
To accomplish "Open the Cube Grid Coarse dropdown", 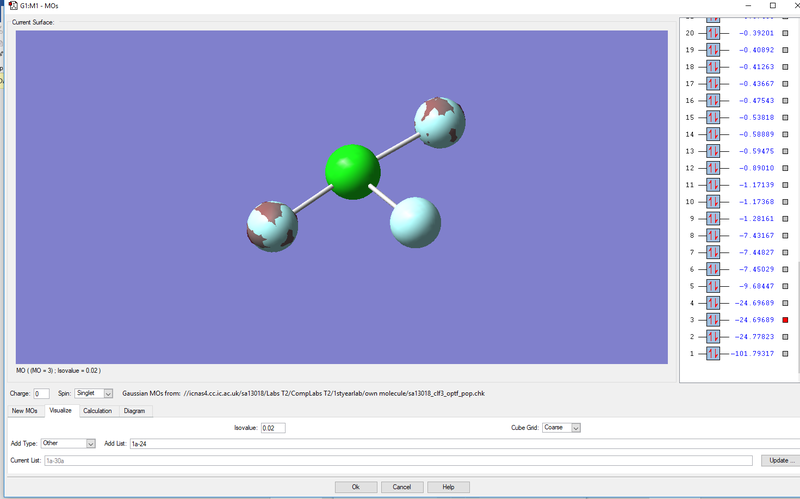I will [x=576, y=428].
